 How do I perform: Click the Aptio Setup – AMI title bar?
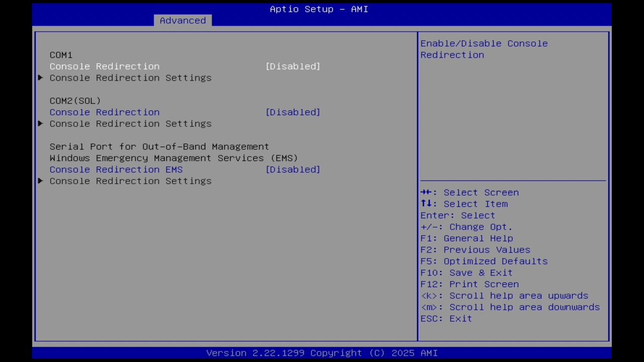point(318,9)
